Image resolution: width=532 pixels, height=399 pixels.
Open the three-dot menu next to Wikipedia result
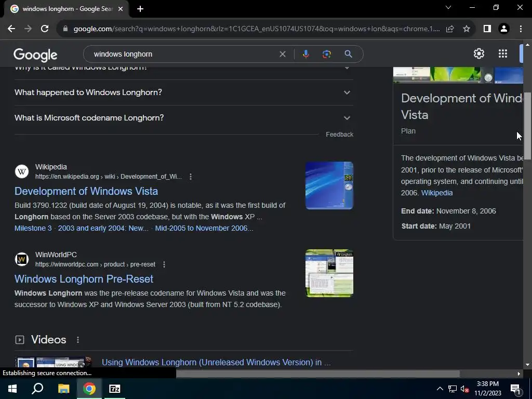coord(191,177)
